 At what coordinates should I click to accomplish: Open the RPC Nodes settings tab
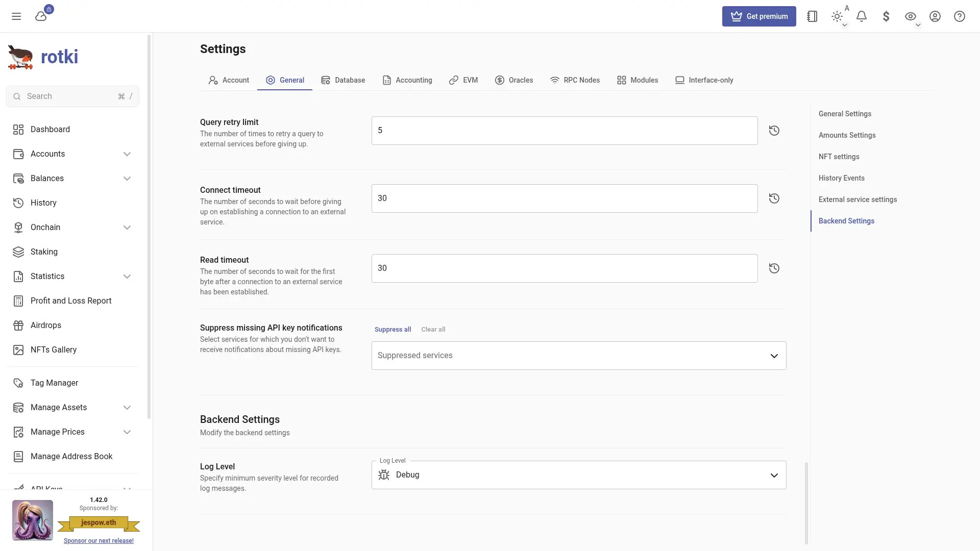click(575, 80)
